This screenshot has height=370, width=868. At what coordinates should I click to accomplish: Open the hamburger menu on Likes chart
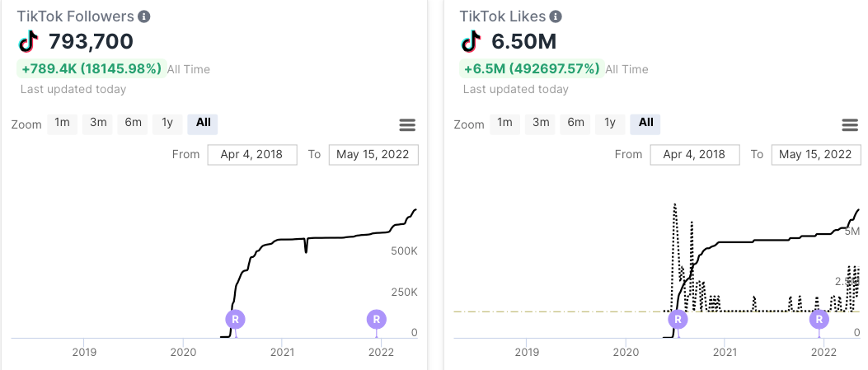click(x=850, y=124)
